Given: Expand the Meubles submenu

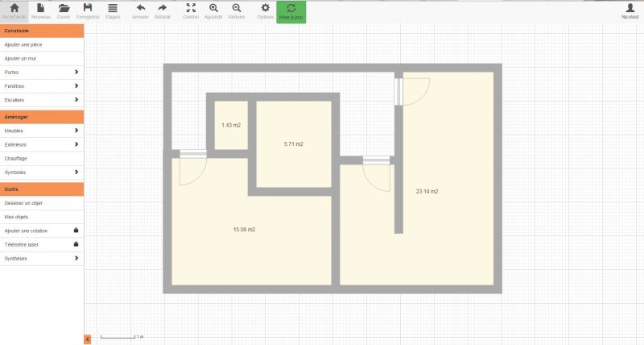Looking at the screenshot, I should pos(42,130).
